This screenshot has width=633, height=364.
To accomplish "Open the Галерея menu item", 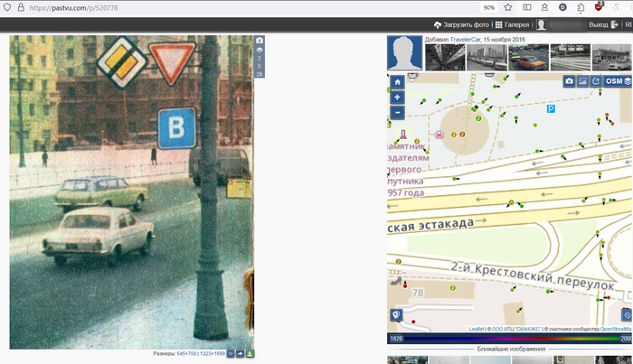I will 512,24.
